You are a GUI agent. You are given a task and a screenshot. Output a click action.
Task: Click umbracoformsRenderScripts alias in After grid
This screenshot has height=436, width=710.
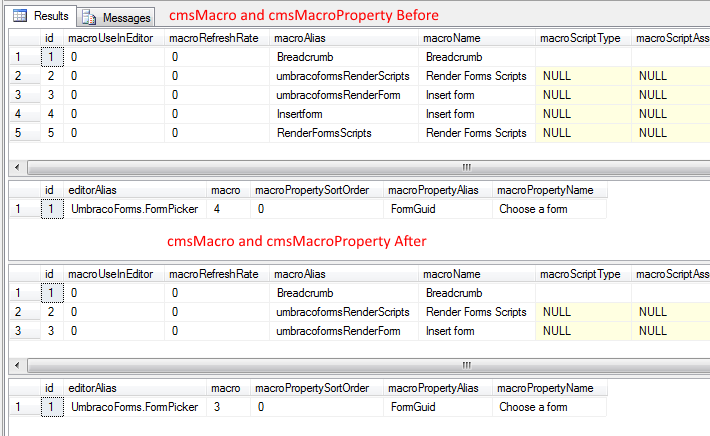coord(343,312)
